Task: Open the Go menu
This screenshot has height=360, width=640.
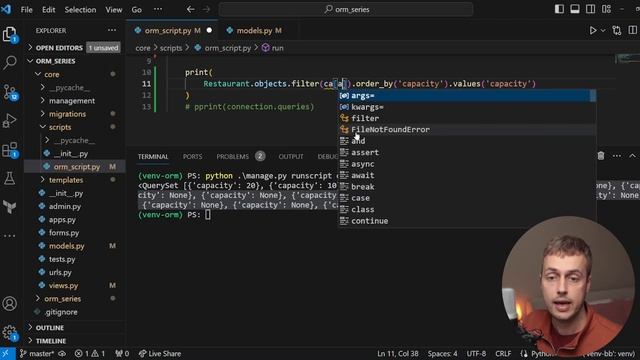Action: tap(136, 9)
